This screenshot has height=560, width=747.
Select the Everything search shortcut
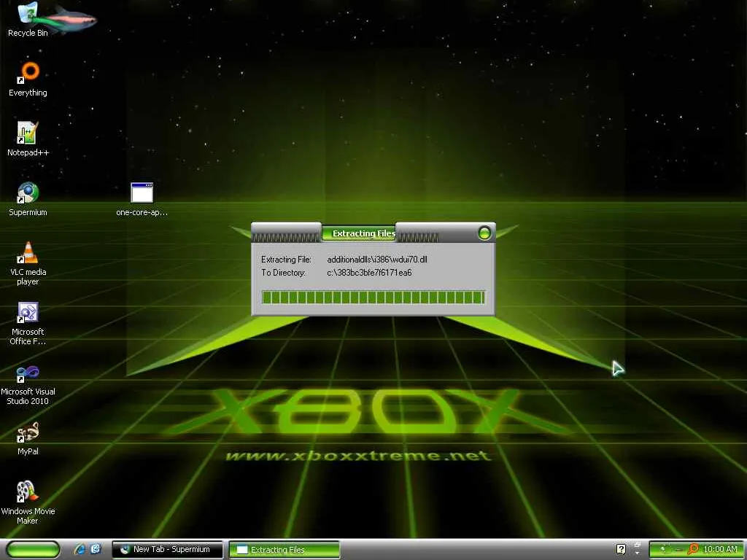pyautogui.click(x=28, y=79)
